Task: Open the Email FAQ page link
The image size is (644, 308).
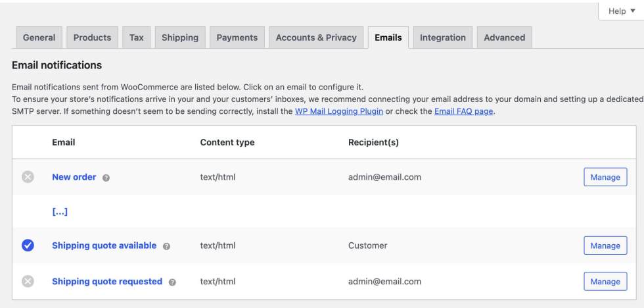Action: (463, 111)
